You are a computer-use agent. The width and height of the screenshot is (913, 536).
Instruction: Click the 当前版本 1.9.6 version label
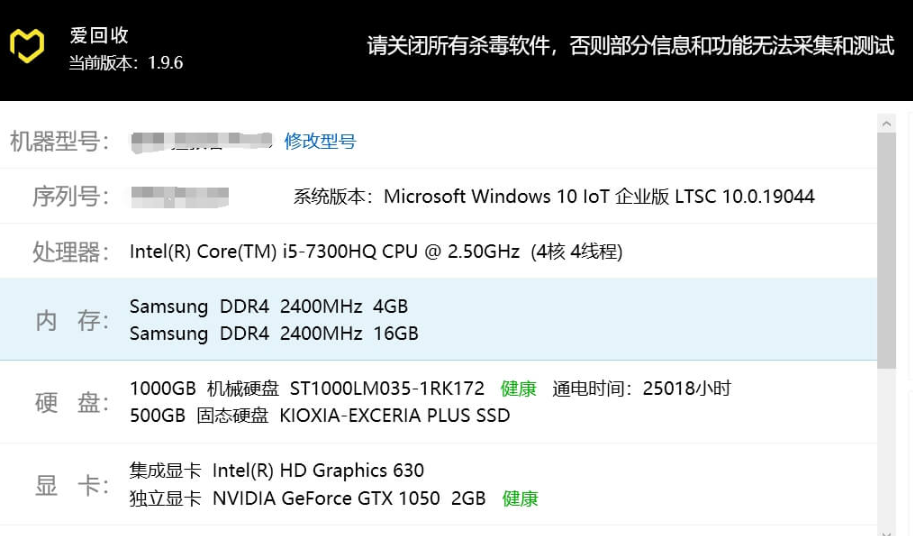pos(125,63)
